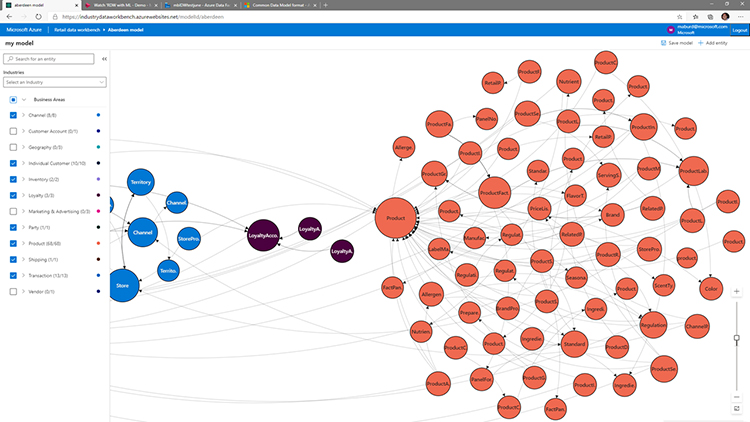Check the Marketing & Advertising checkbox
Viewport: 750px width, 422px height.
coord(13,211)
